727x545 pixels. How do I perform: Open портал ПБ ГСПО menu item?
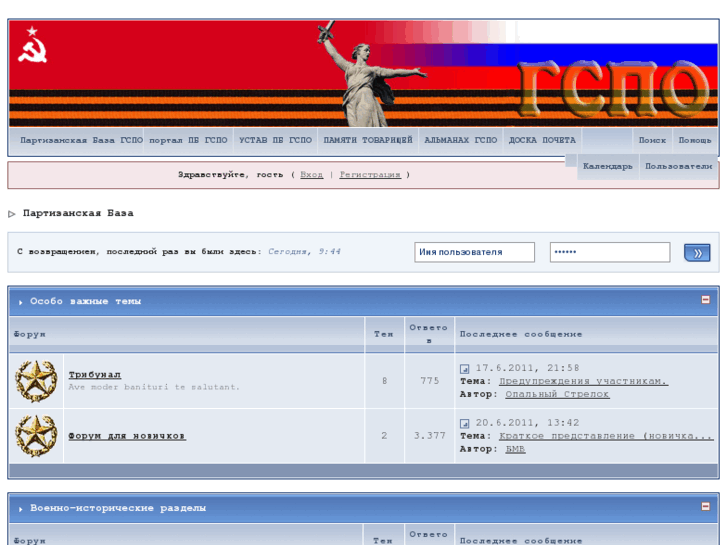(x=188, y=140)
